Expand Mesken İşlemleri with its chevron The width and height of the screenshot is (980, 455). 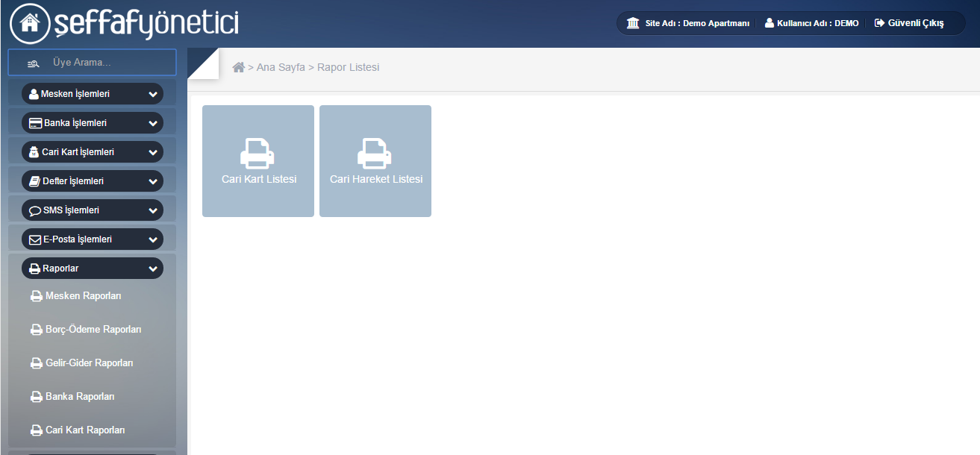tap(153, 94)
